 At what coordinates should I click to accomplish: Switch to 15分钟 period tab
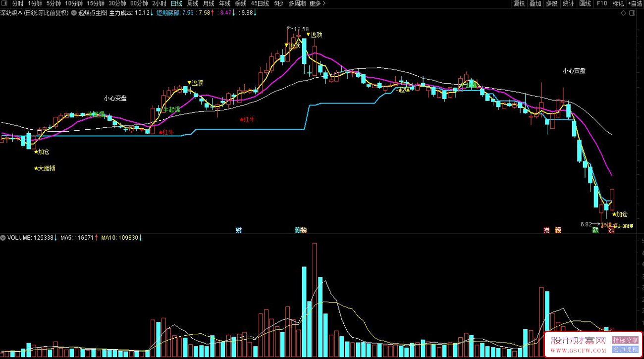click(96, 3)
